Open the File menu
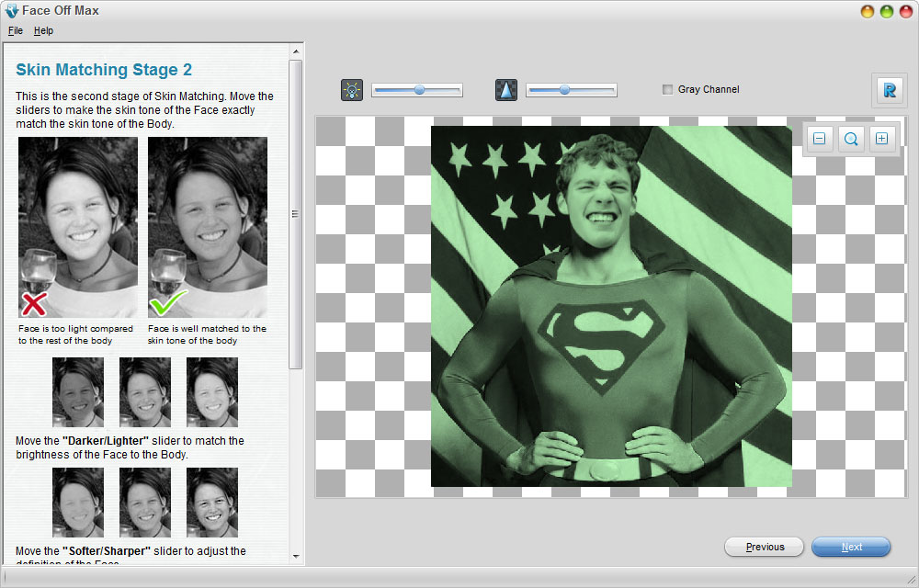919x588 pixels. pos(16,30)
